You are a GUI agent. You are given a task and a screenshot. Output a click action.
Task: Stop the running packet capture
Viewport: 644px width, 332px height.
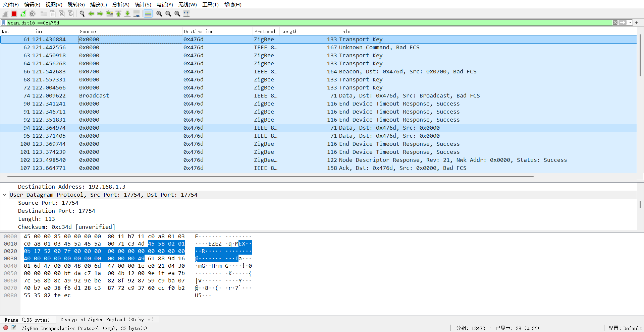point(14,14)
